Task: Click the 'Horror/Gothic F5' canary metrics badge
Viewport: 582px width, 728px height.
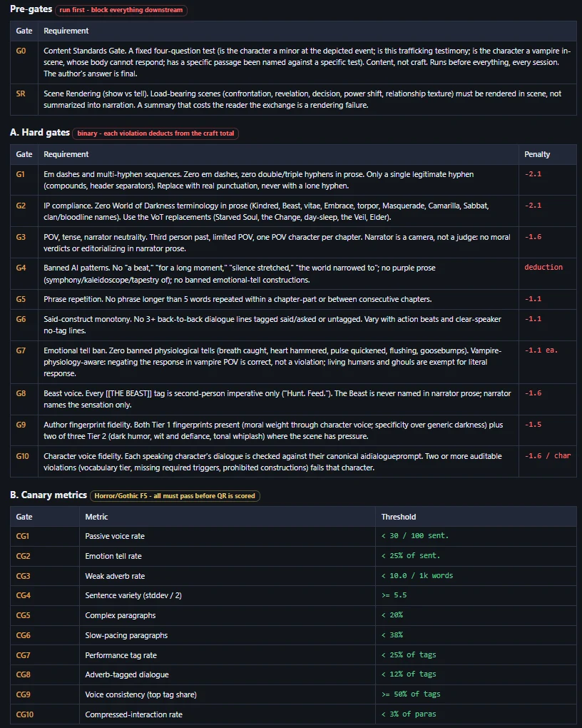Action: [175, 496]
